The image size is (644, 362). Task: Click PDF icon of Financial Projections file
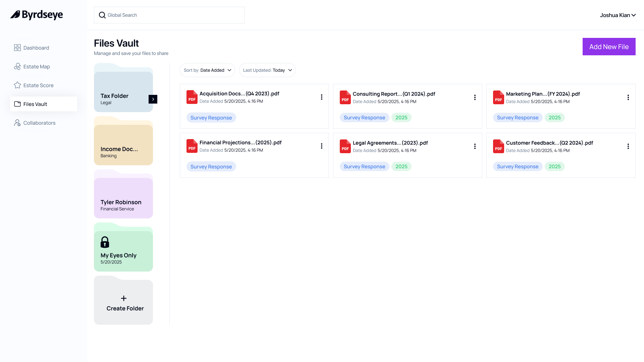click(x=192, y=146)
